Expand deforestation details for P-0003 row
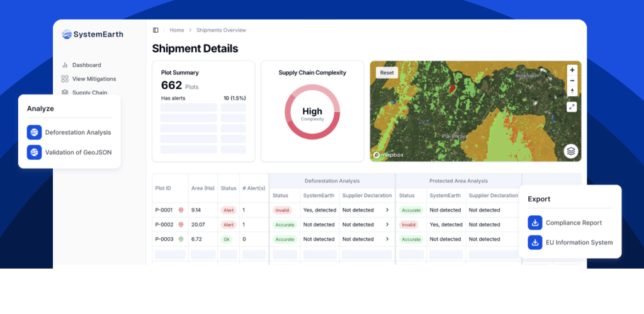 click(x=387, y=239)
